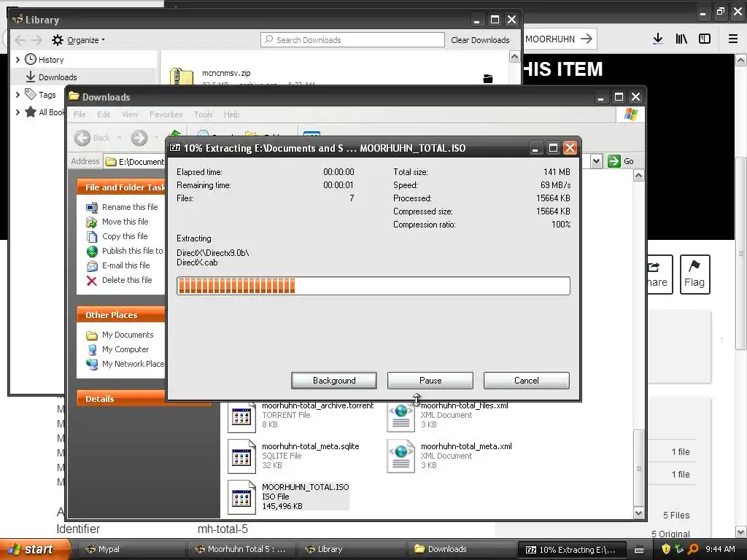The height and width of the screenshot is (560, 747).
Task: Click the security shield tray icon
Action: click(666, 549)
